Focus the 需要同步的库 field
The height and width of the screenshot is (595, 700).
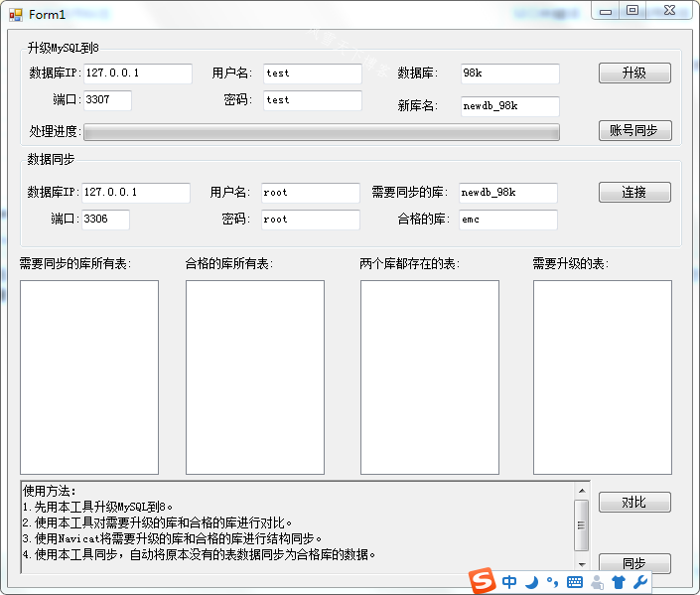(508, 193)
